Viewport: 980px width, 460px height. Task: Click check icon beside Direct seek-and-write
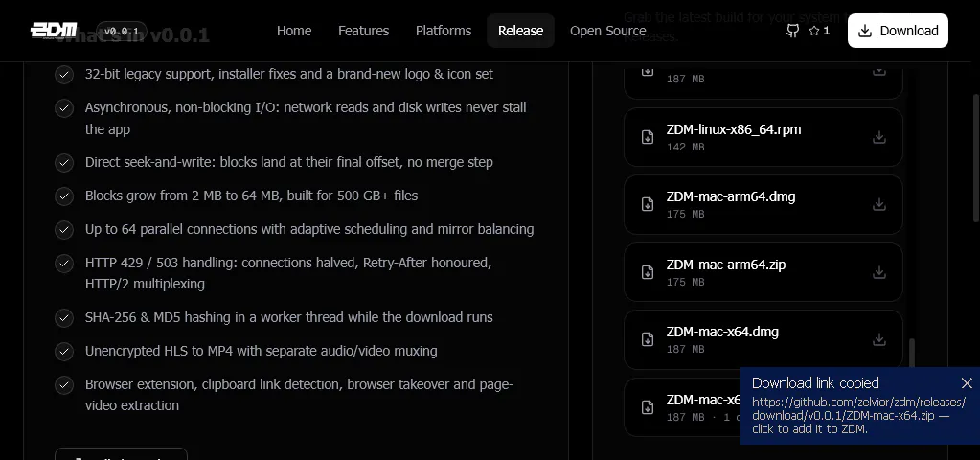coord(64,163)
